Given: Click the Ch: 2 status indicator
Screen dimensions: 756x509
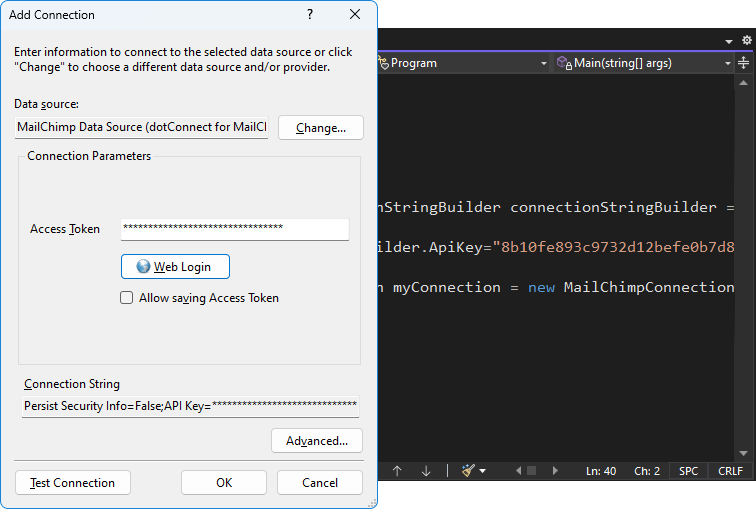Looking at the screenshot, I should pyautogui.click(x=647, y=471).
